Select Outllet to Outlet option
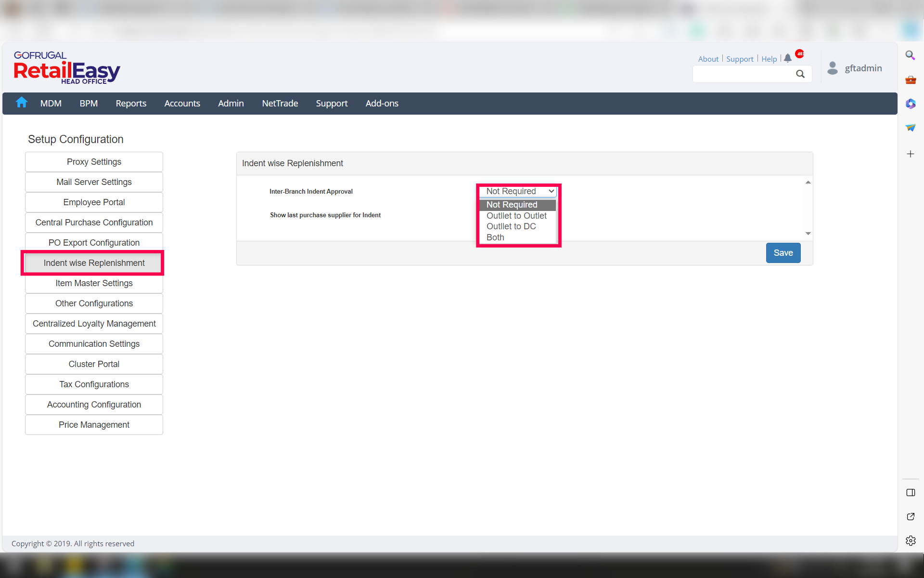The image size is (924, 578). [x=516, y=216]
